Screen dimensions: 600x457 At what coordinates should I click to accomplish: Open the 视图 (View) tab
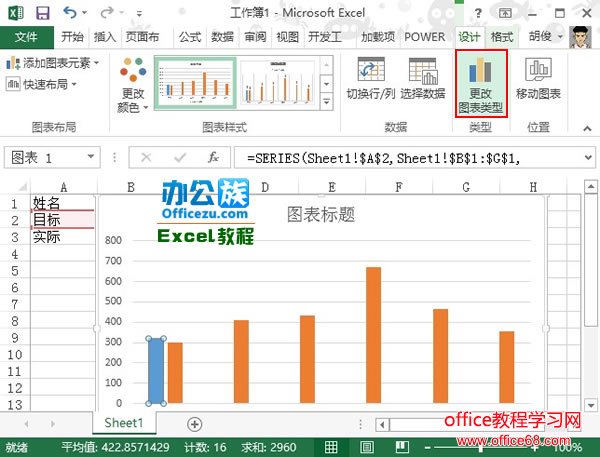coord(287,37)
